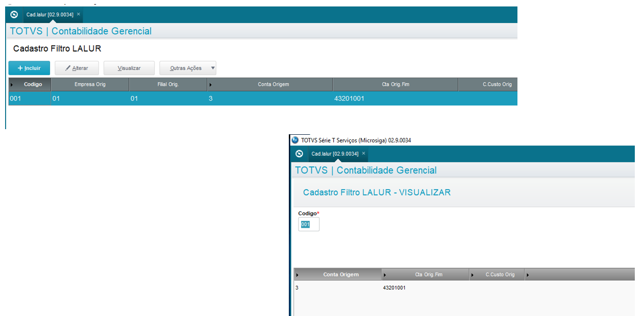
Task: Click Conta Origem header in upper grid
Action: (270, 84)
